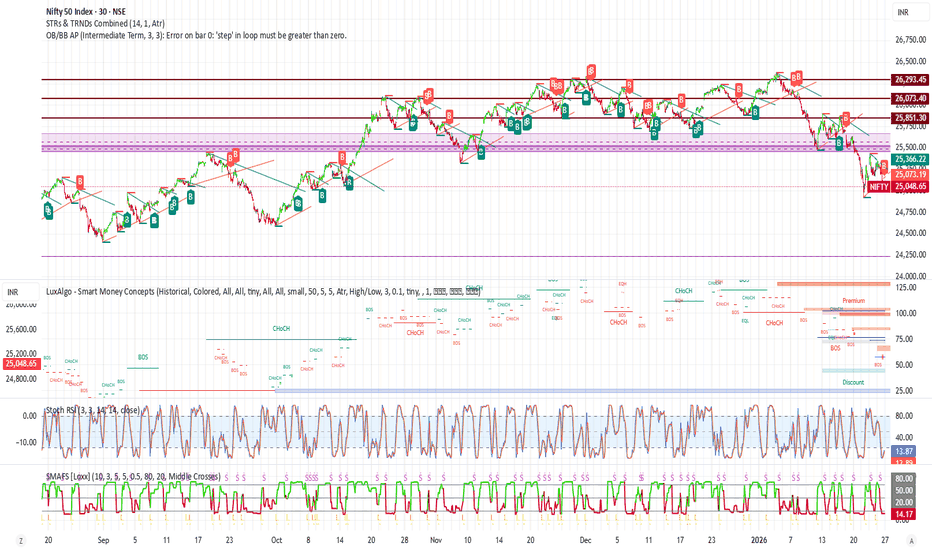Image resolution: width=932 pixels, height=550 pixels.
Task: Click the 25,851.30 horizontal level label
Action: point(911,118)
